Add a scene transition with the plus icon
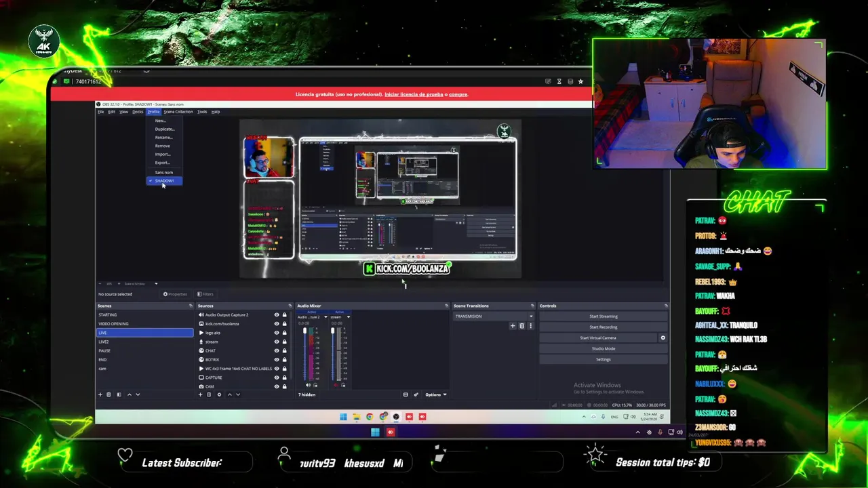 [x=513, y=326]
